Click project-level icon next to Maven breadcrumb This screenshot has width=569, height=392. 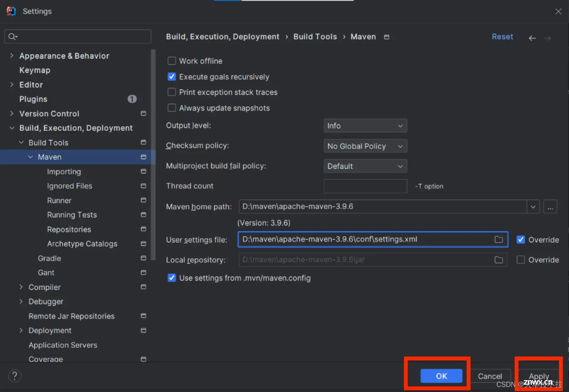tap(387, 37)
